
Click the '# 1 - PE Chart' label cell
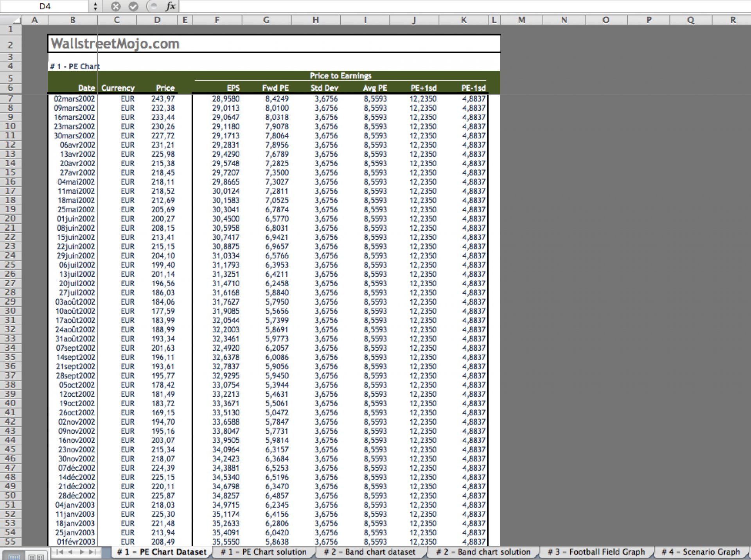(75, 66)
